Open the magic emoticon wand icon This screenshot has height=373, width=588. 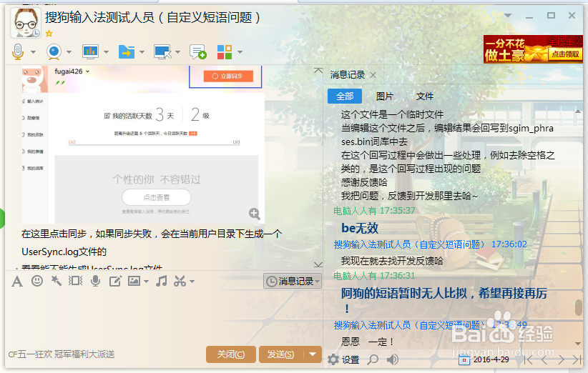point(57,281)
